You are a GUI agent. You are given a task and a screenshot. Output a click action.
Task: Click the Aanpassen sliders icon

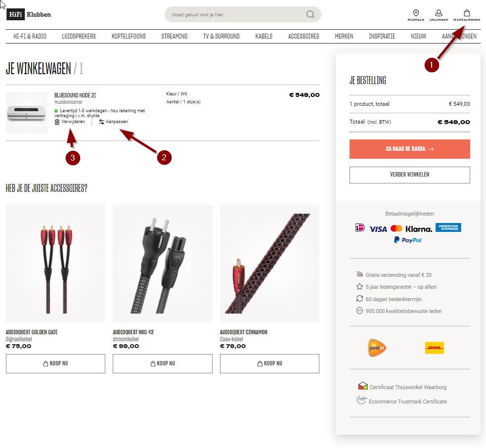[101, 122]
